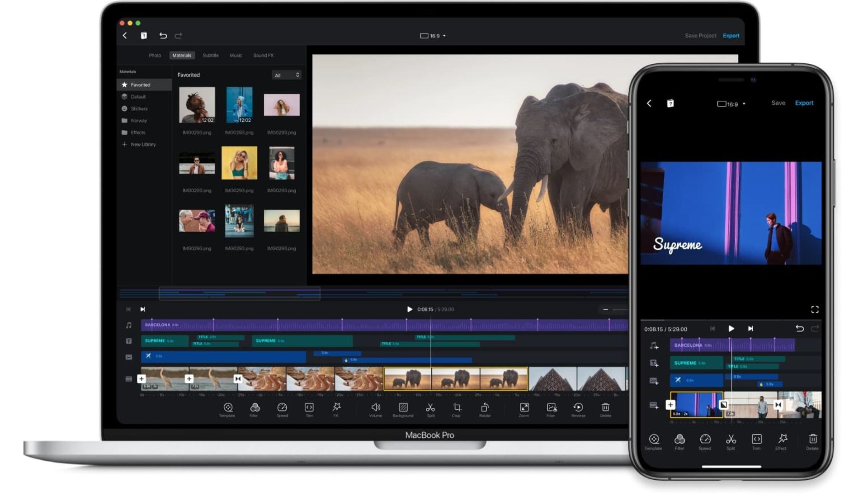Click play button on mobile preview
Viewport: 868px width, 501px height.
point(730,329)
